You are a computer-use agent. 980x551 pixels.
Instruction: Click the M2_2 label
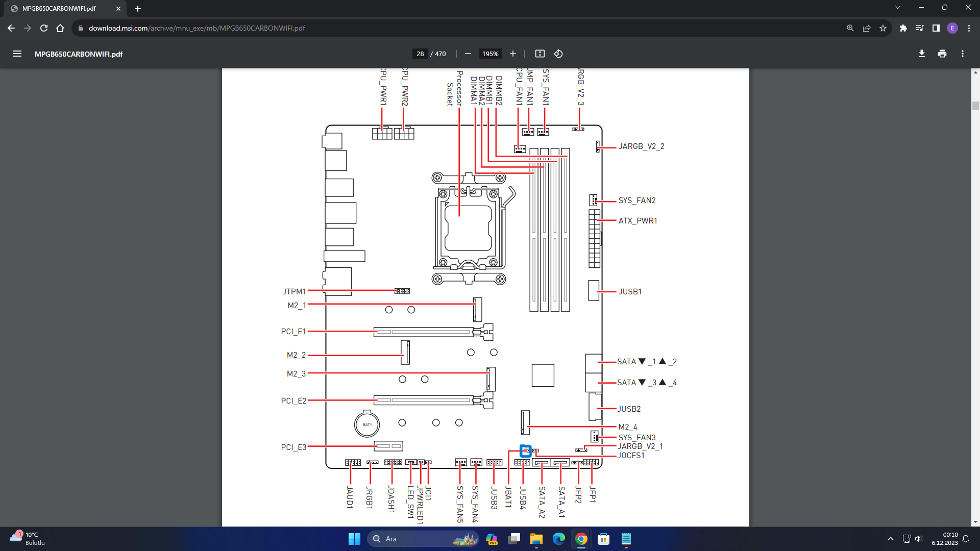296,355
